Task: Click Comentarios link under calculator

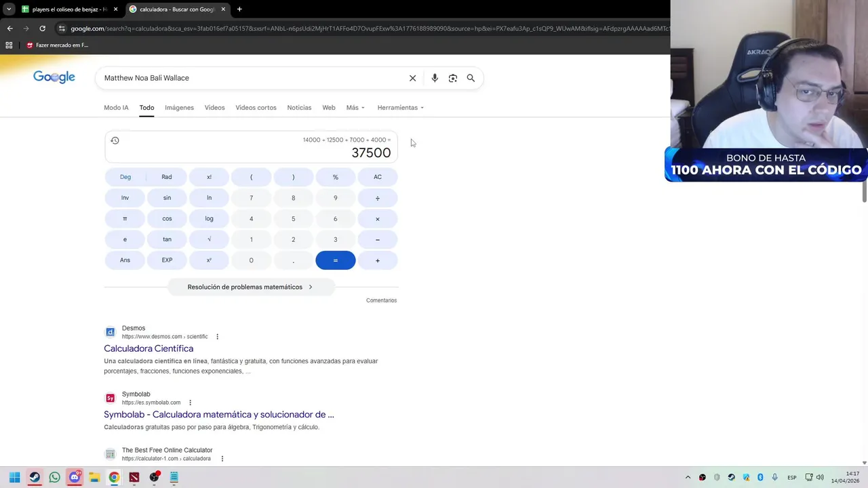Action: (x=381, y=300)
